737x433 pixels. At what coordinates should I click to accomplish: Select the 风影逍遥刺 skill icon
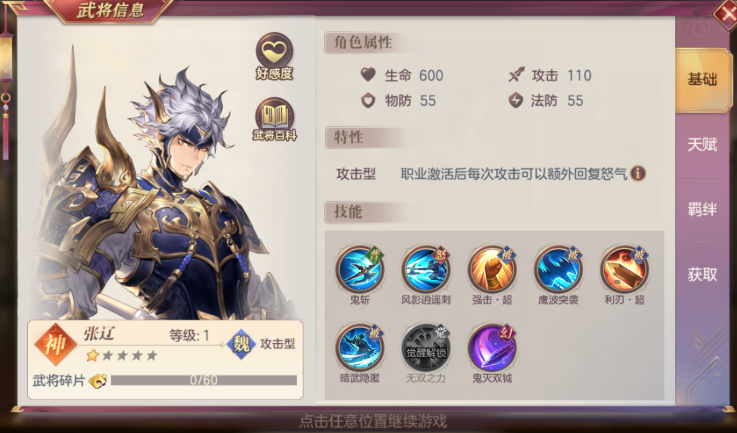coord(426,270)
